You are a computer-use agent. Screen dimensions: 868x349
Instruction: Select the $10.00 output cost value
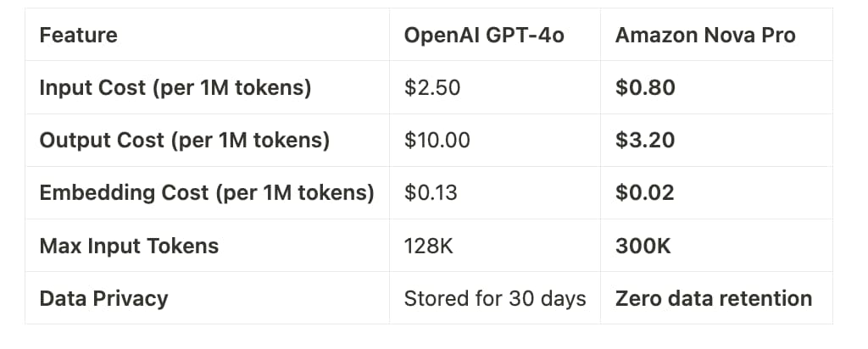(x=437, y=141)
